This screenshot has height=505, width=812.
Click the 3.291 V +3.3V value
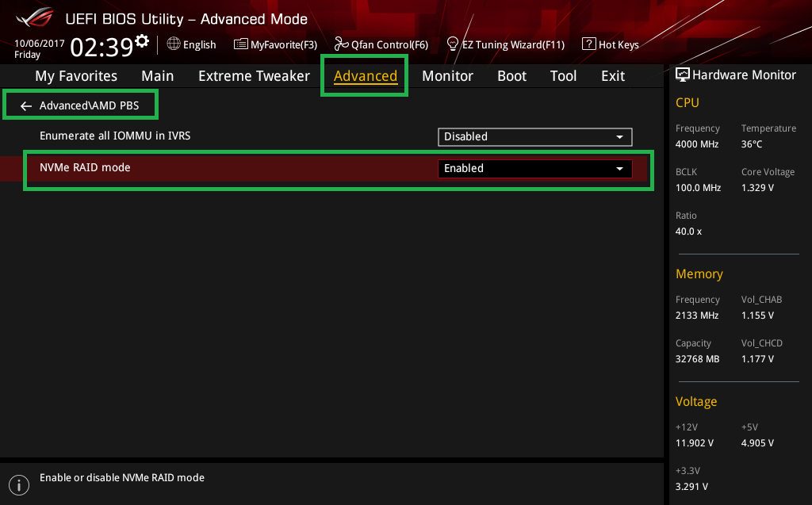click(x=691, y=487)
